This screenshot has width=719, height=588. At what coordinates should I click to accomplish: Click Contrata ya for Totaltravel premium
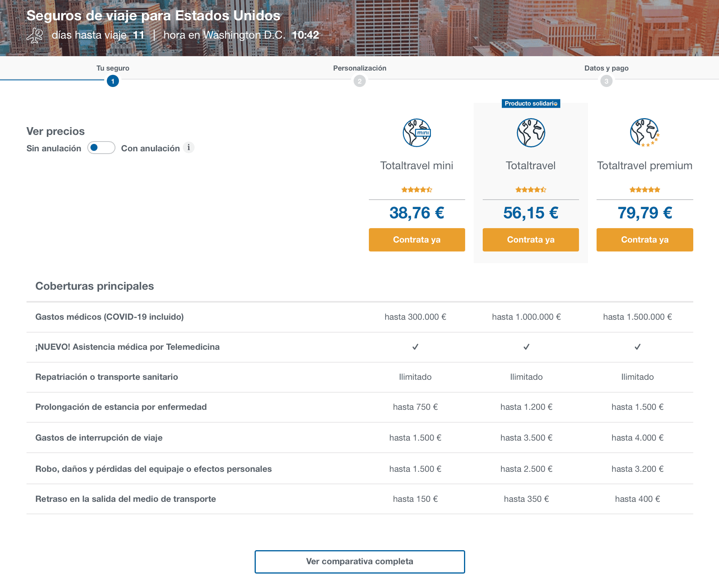coord(645,240)
